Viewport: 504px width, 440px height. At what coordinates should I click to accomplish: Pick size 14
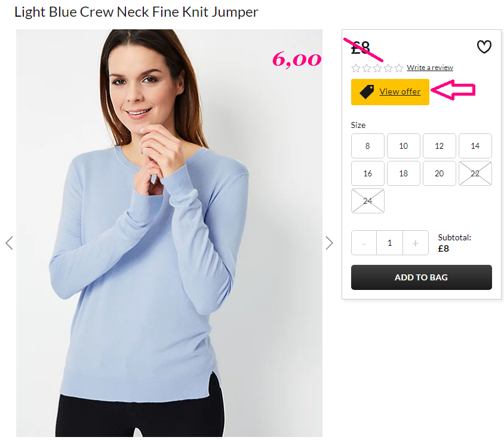coord(475,146)
